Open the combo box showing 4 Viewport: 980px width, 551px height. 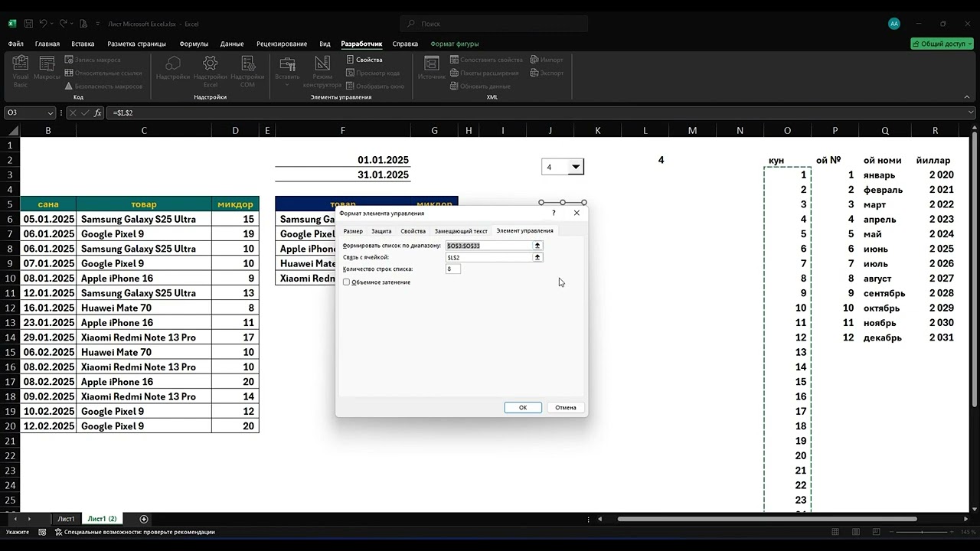(576, 167)
